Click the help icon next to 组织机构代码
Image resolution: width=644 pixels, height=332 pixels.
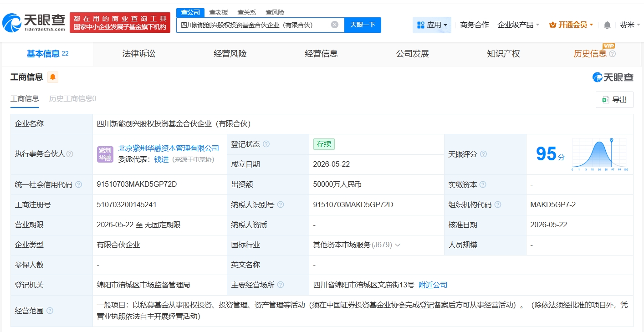click(x=498, y=204)
